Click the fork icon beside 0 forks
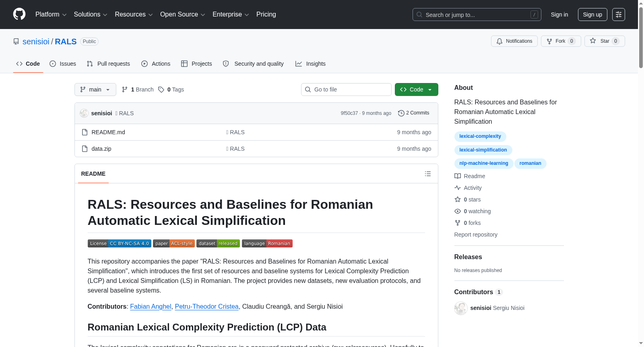Image resolution: width=644 pixels, height=347 pixels. click(x=458, y=223)
